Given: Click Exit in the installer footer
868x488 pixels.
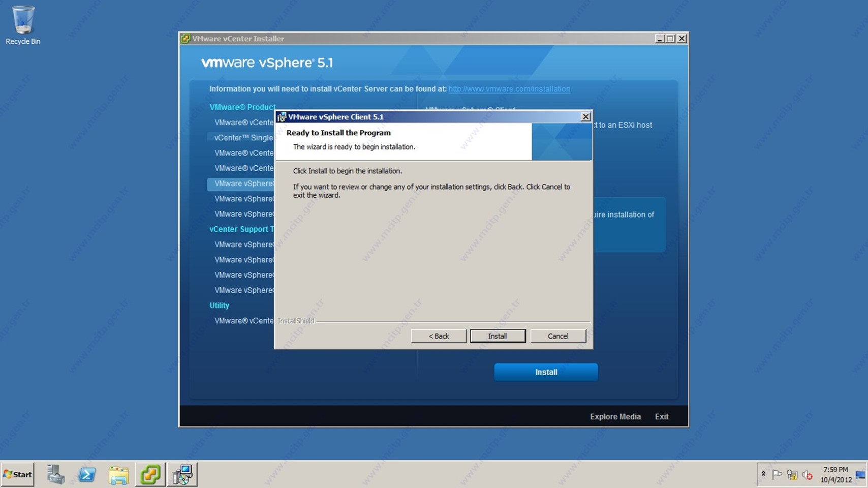Looking at the screenshot, I should 662,416.
